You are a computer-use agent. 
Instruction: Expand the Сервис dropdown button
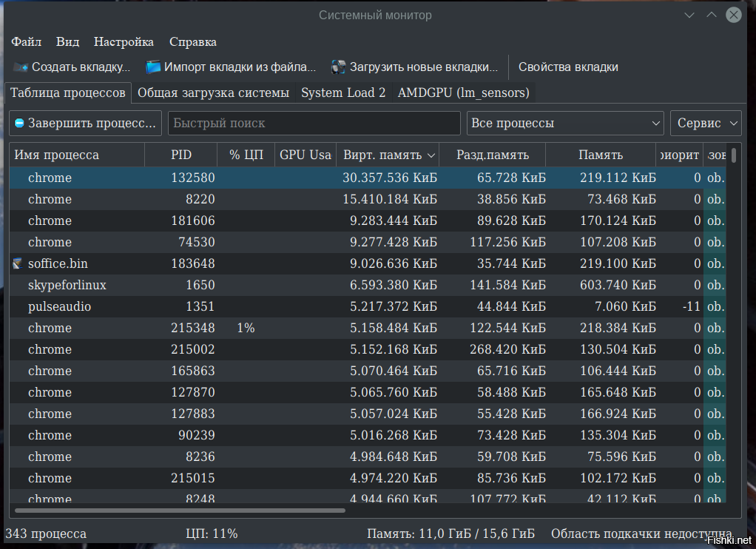tap(705, 124)
